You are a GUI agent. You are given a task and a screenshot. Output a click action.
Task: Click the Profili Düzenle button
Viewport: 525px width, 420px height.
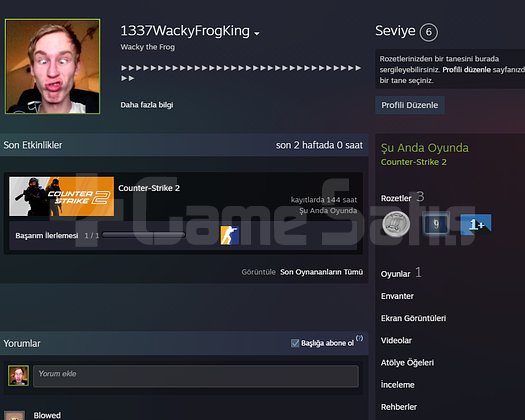pyautogui.click(x=409, y=105)
